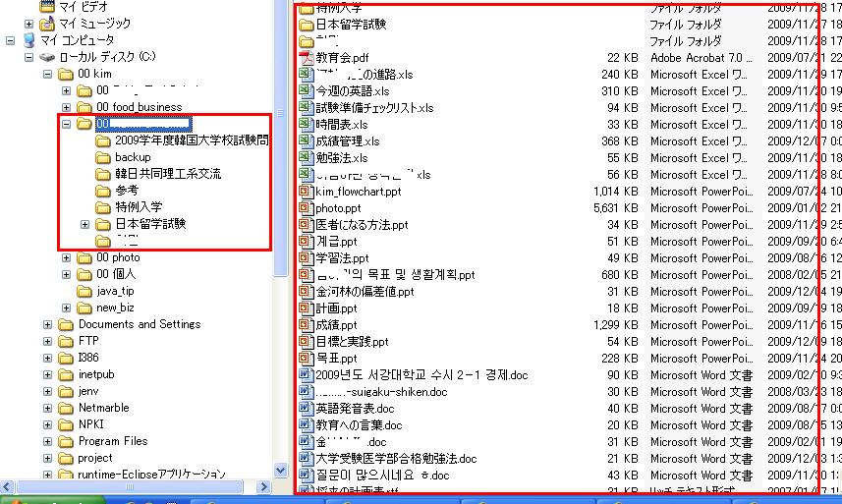Select the PowerPoint icon next to photo.ppt
This screenshot has width=842, height=504.
coord(305,208)
